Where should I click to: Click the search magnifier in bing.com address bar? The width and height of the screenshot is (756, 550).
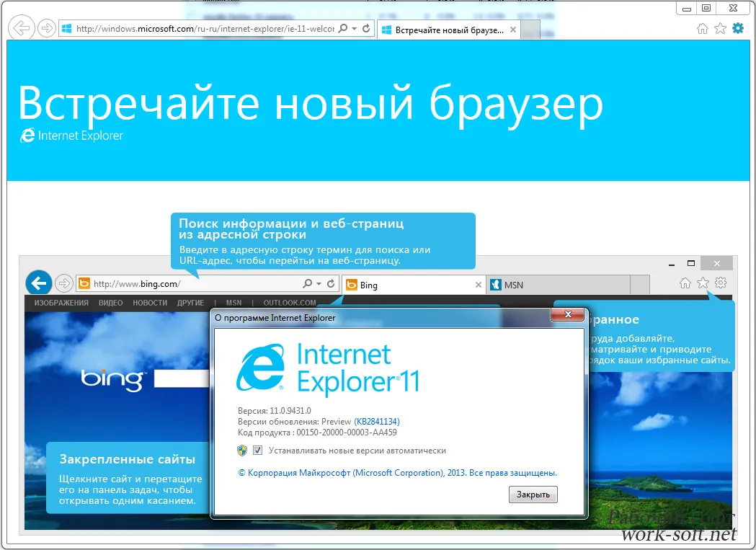click(307, 284)
